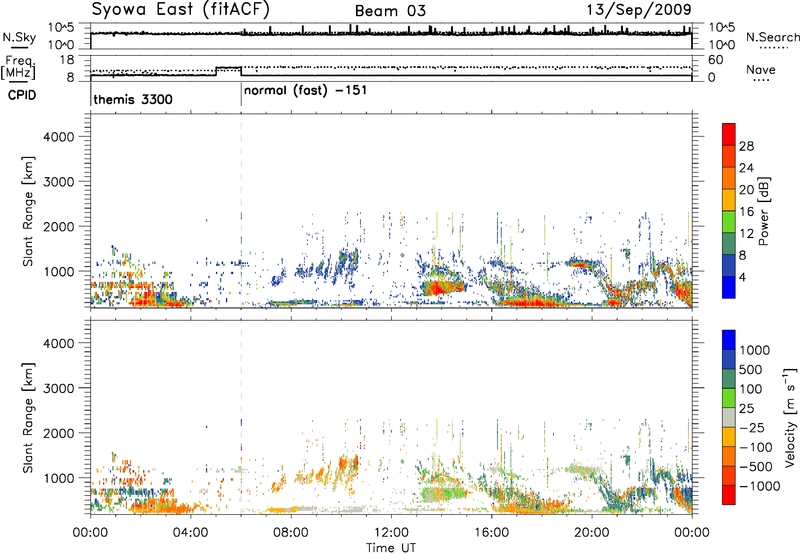This screenshot has width=800, height=554.
Task: Click the 'Nave' legend label
Action: 761,69
